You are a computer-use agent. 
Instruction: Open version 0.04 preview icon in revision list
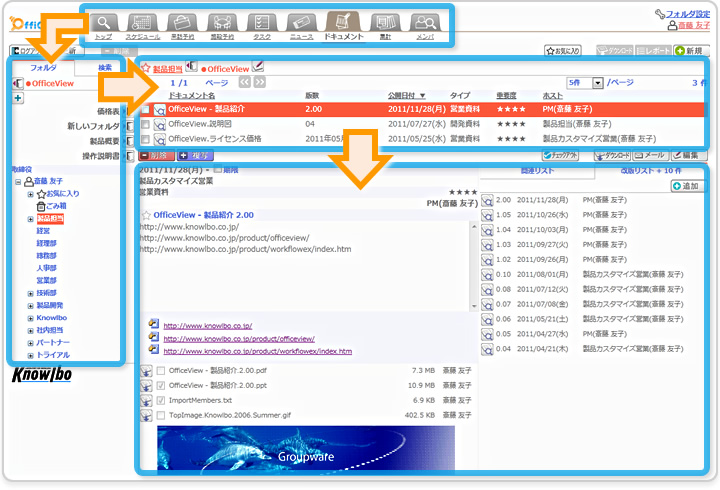coord(487,349)
